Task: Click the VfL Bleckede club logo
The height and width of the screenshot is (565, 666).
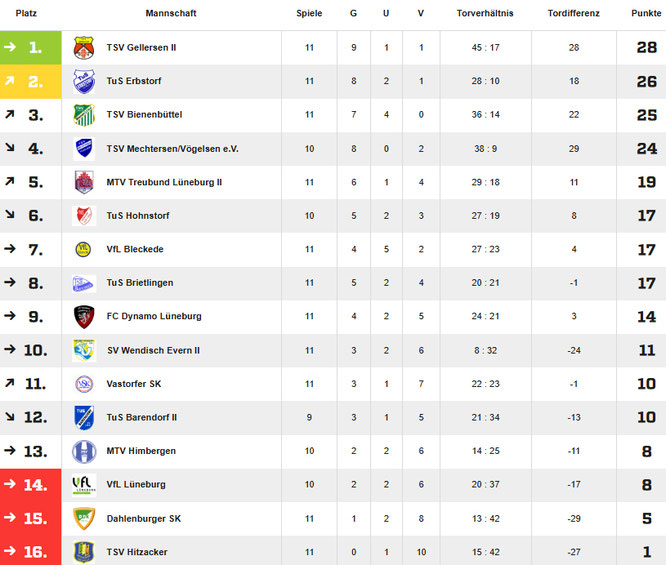Action: tap(84, 249)
